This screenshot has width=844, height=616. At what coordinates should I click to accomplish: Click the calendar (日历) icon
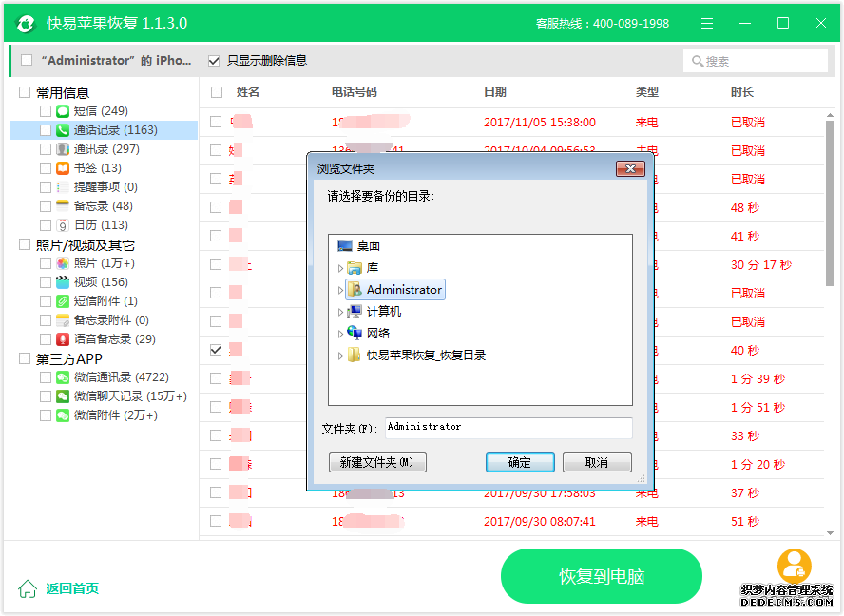click(63, 225)
